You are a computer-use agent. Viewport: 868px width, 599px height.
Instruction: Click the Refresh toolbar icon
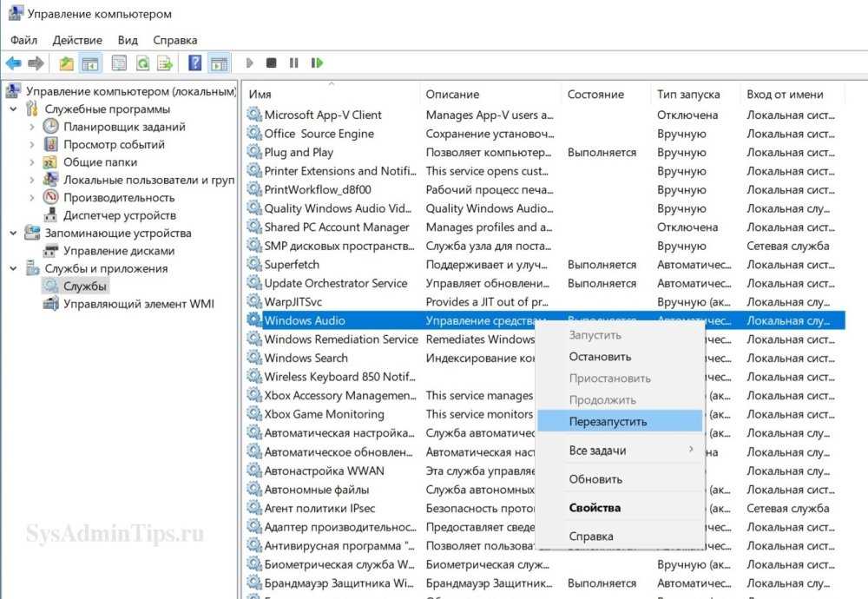(141, 63)
